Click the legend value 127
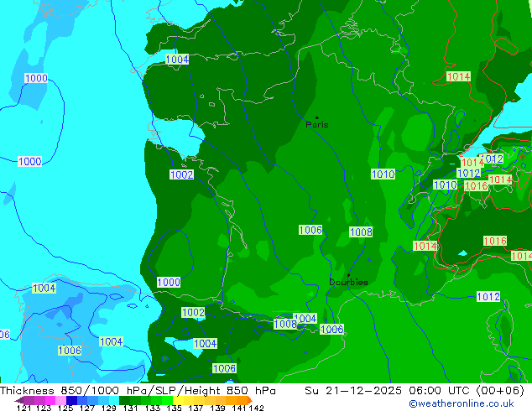This screenshot has height=411, width=532. coord(87,408)
